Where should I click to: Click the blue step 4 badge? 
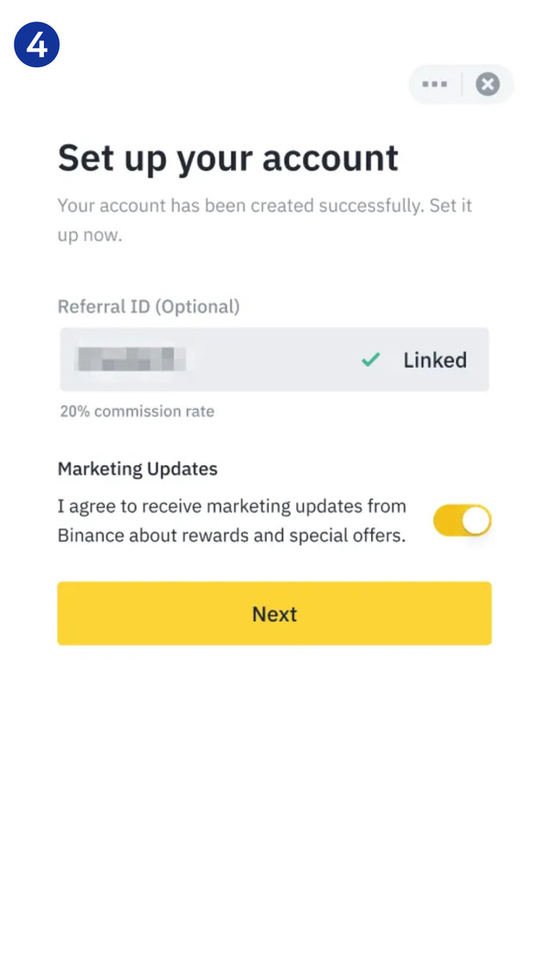tap(36, 45)
